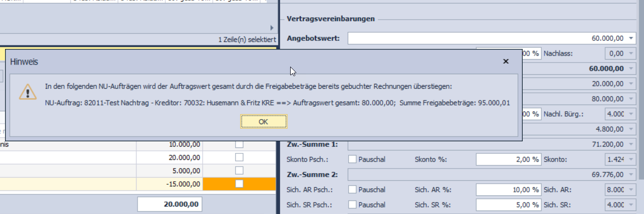Toggle checkbox in the -15.000,00 row
The width and height of the screenshot is (644, 214).
click(x=239, y=184)
